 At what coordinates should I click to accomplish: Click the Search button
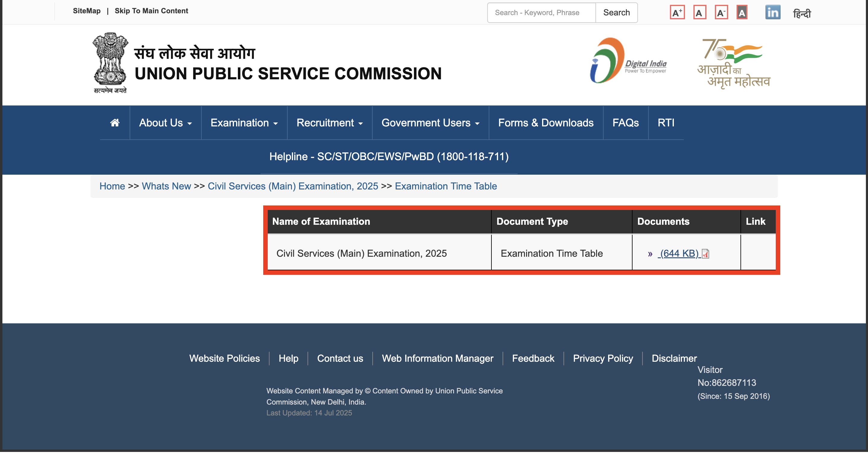(616, 12)
